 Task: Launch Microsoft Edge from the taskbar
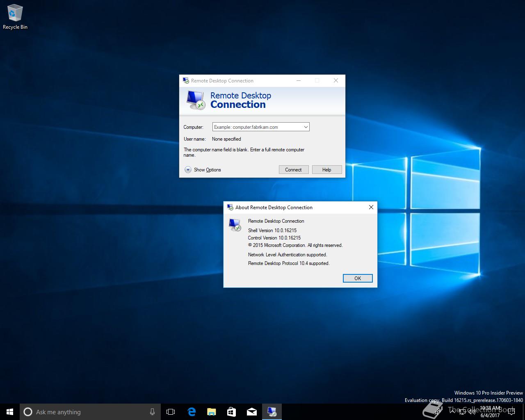(191, 412)
